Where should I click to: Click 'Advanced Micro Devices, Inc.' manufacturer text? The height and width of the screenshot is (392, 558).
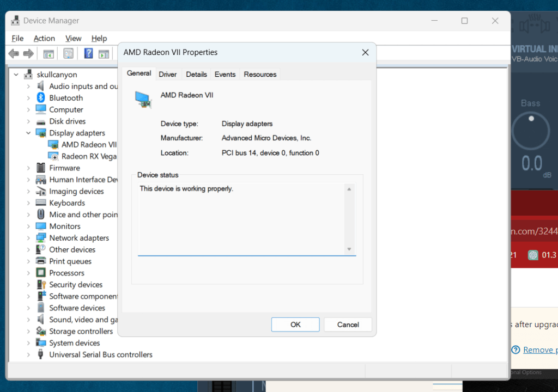pos(266,138)
